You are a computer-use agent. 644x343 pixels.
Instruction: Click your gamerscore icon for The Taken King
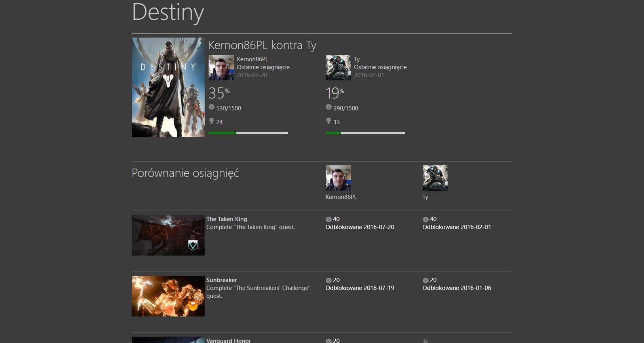[426, 220]
